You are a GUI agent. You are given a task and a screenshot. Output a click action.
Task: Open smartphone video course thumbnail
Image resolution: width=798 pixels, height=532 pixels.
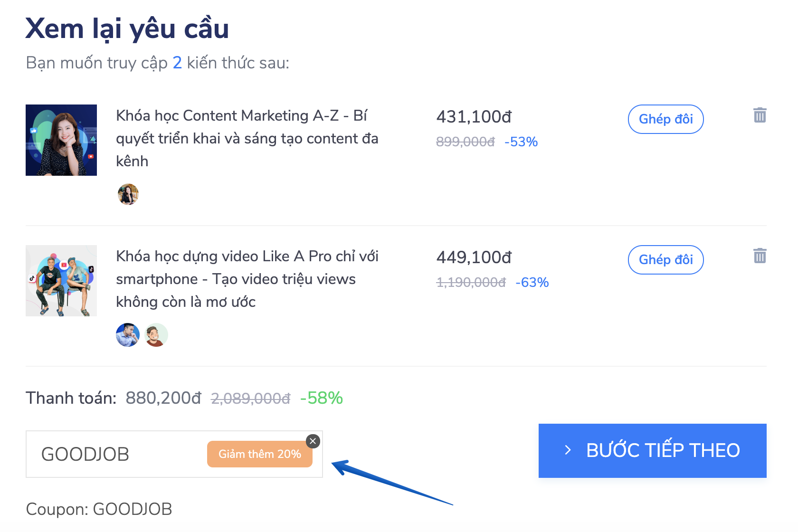click(61, 281)
